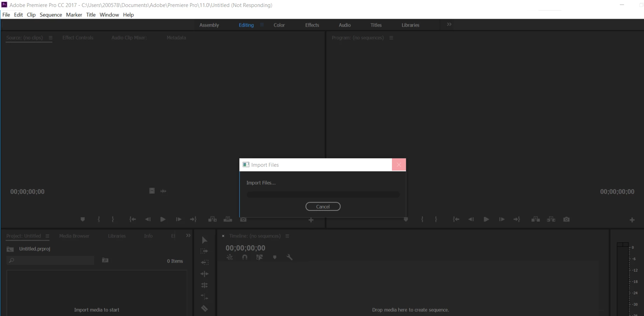The image size is (644, 316).
Task: Cancel the Import Files dialog
Action: pos(323,207)
